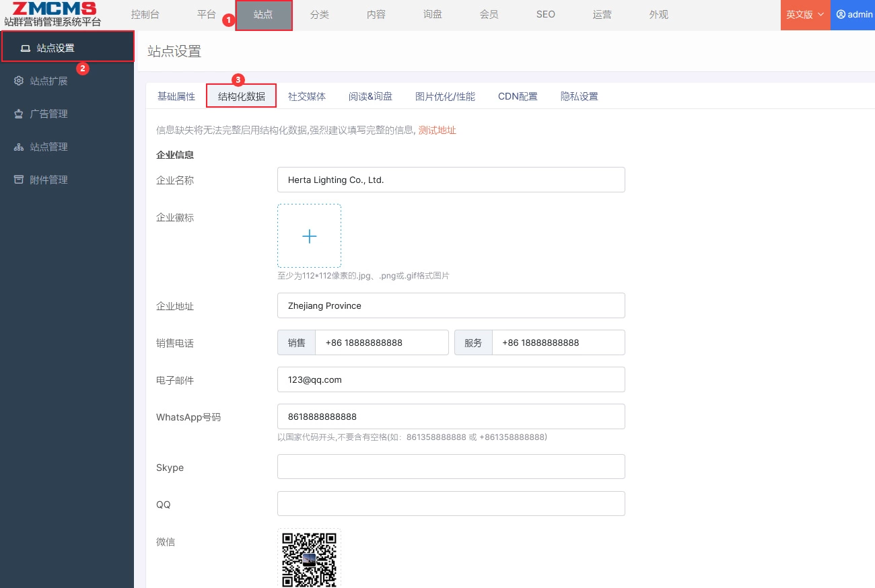Switch to the 社交媒体 tab
This screenshot has width=875, height=588.
307,96
